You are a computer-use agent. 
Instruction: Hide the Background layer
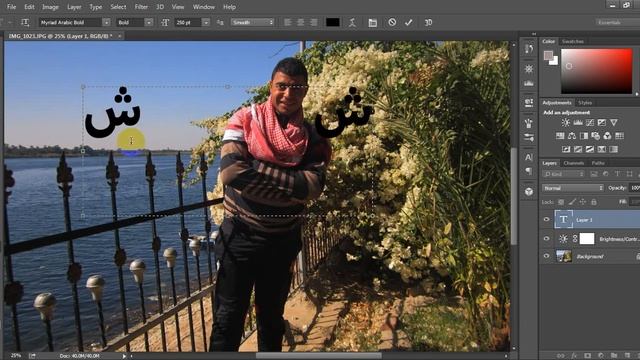[547, 256]
